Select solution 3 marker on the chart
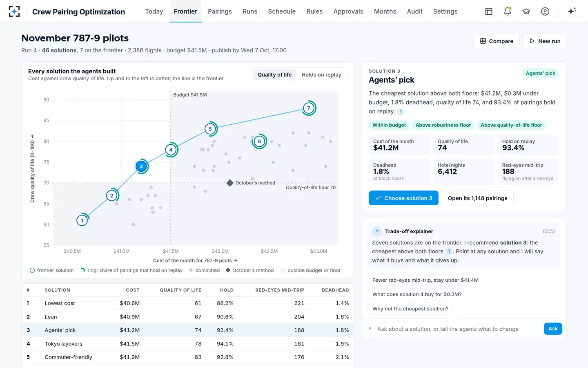The image size is (588, 368). pyautogui.click(x=141, y=166)
